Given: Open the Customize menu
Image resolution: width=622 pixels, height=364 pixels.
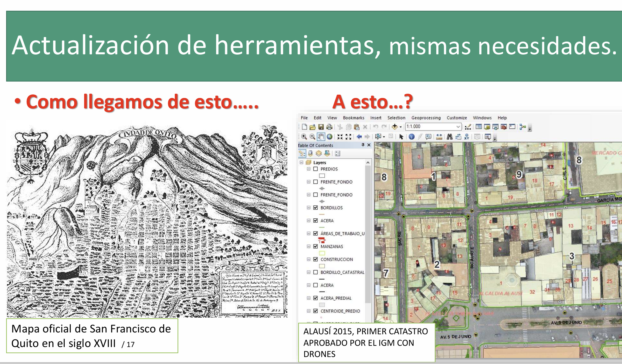Looking at the screenshot, I should 457,118.
